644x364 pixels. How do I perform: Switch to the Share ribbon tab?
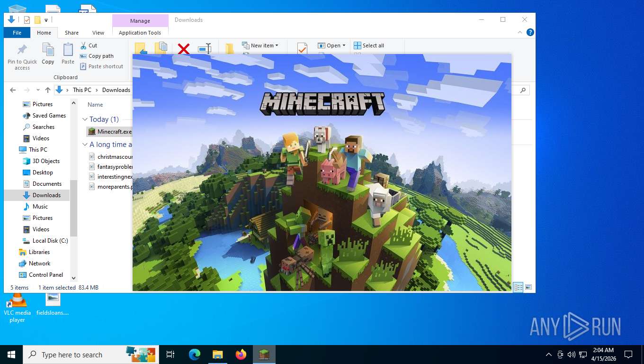point(72,33)
